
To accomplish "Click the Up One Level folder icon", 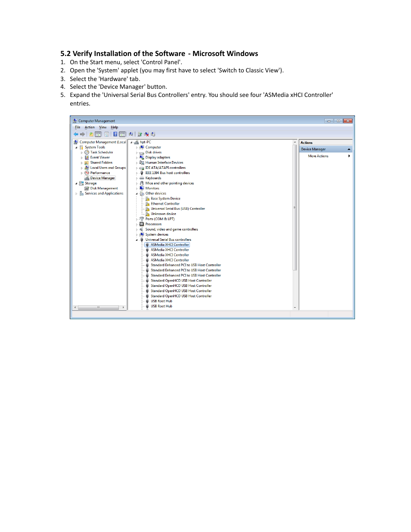I will 91,134.
